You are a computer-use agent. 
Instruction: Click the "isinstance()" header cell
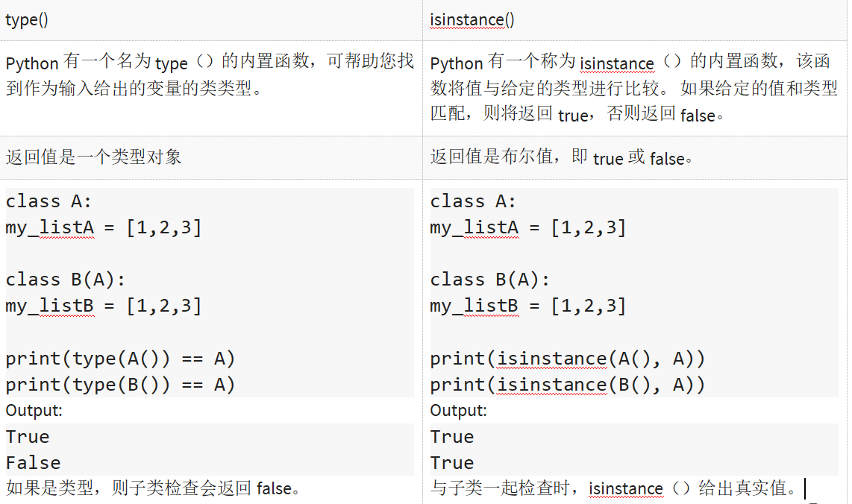click(x=472, y=20)
